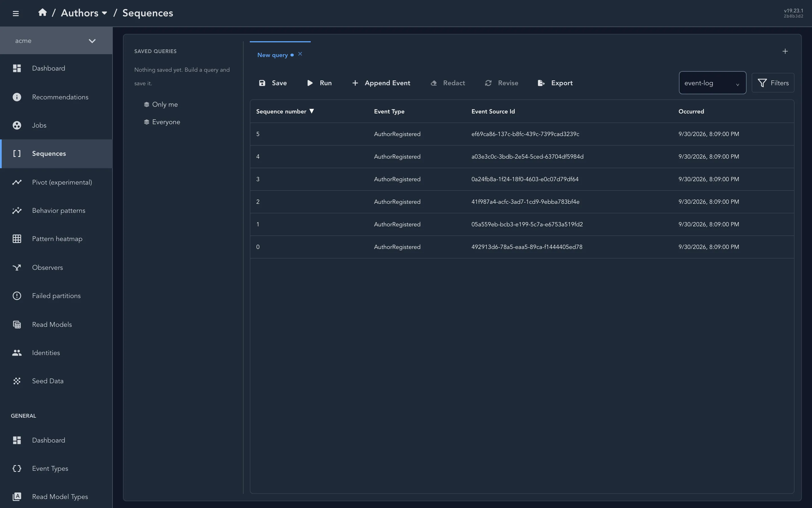Image resolution: width=812 pixels, height=508 pixels.
Task: Expand the Everyone saved queries
Action: pyautogui.click(x=162, y=122)
